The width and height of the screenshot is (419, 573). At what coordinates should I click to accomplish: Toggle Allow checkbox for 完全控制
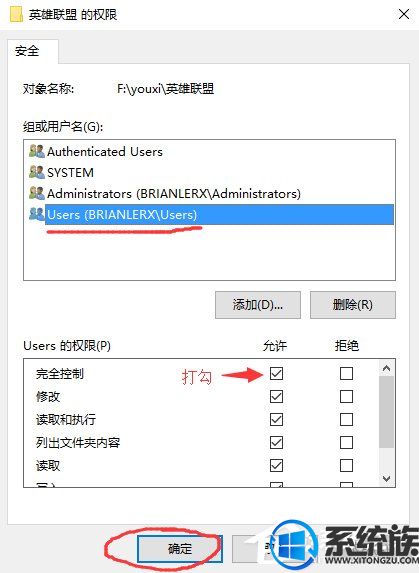tap(276, 373)
